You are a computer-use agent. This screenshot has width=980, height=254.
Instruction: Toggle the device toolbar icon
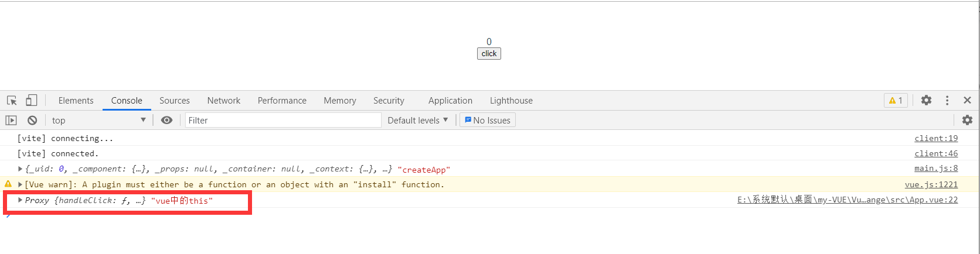tap(32, 100)
